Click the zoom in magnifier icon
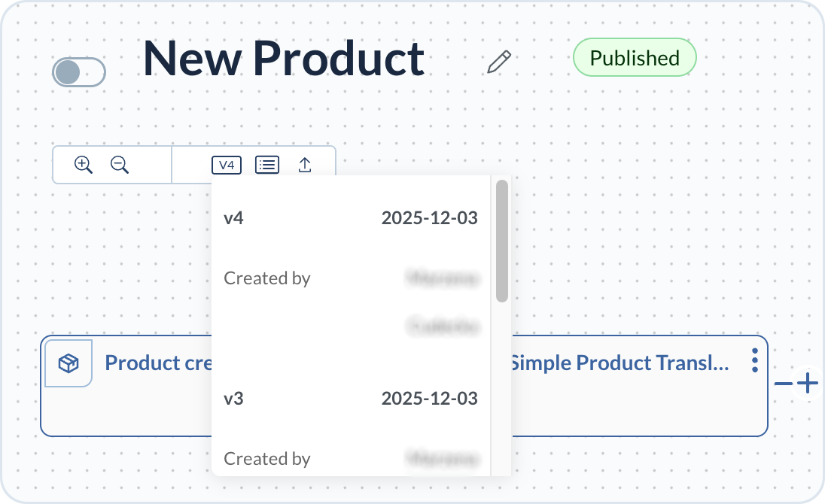This screenshot has height=504, width=825. pyautogui.click(x=83, y=165)
